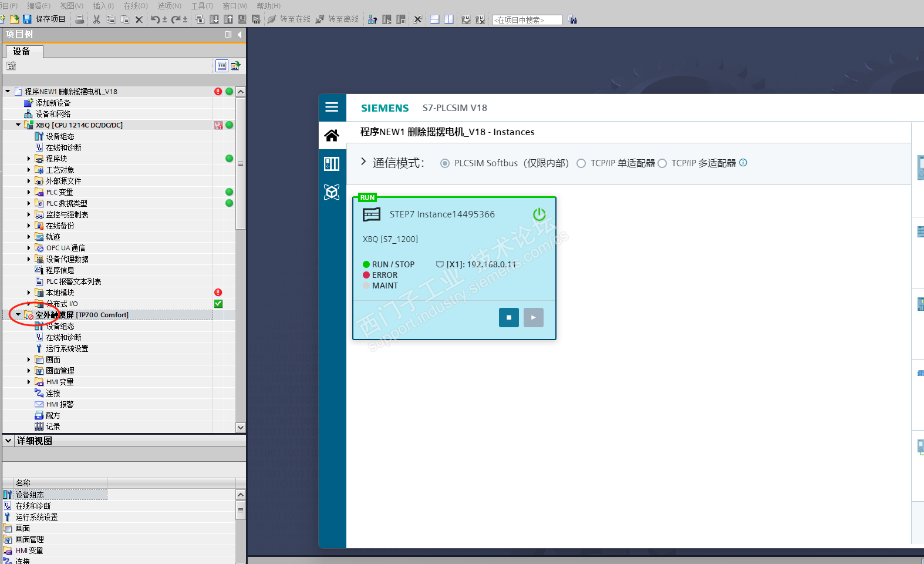Click the PLCSIM home icon in the sidebar
Viewport: 924px width, 564px height.
tap(332, 136)
